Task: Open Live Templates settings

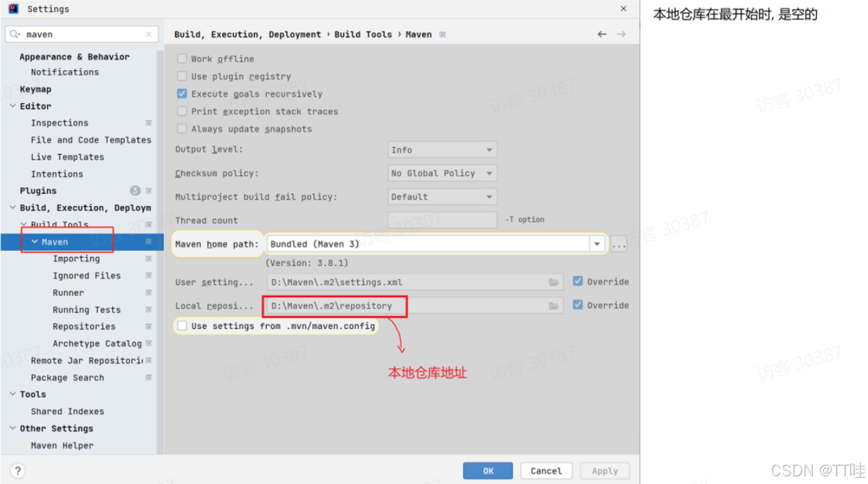Action: [67, 157]
